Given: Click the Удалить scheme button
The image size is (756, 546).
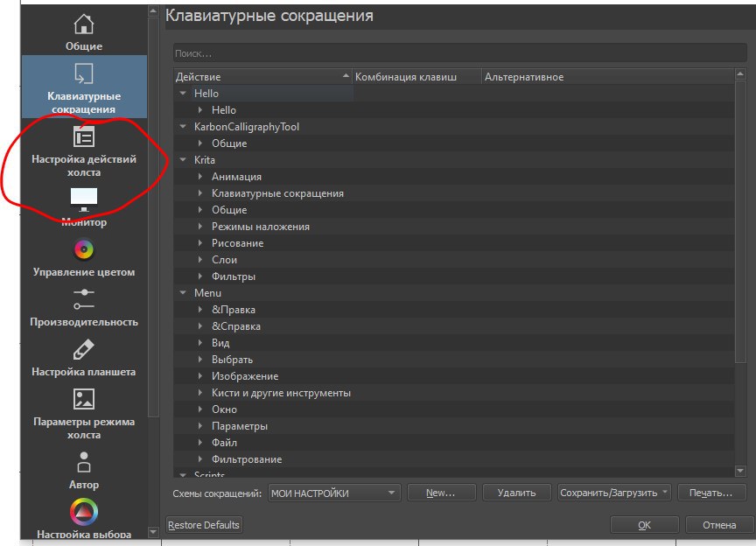Looking at the screenshot, I should (517, 493).
